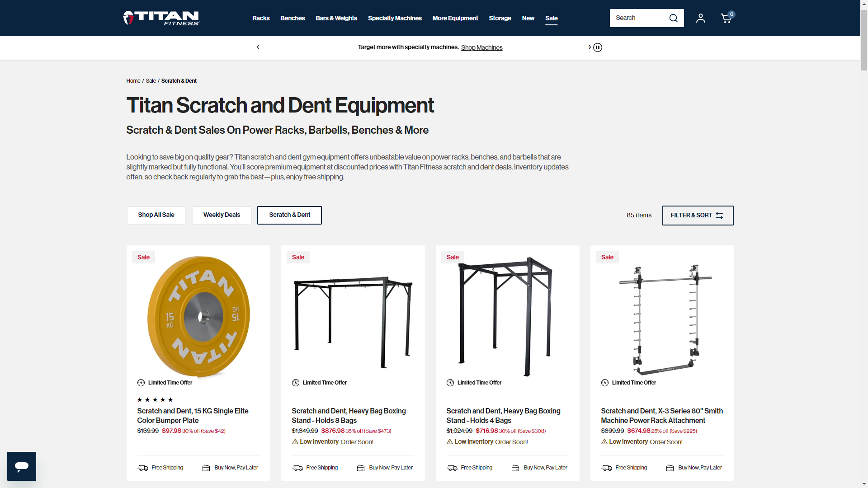Show next announcement with right chevron
This screenshot has height=488, width=868.
[589, 47]
